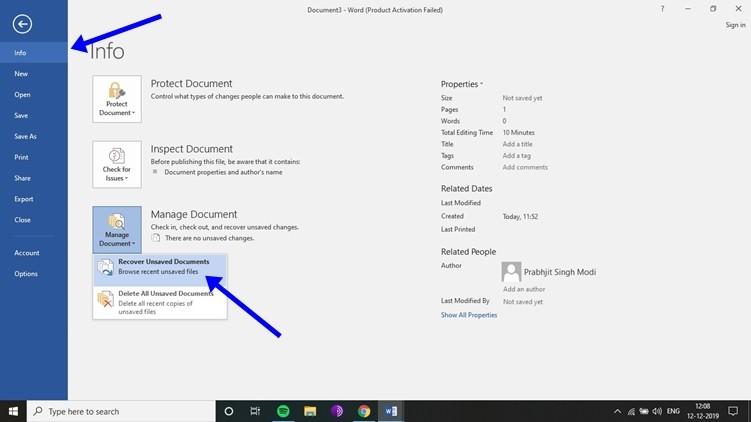Image resolution: width=751 pixels, height=422 pixels.
Task: Open the Check for Issues dropdown
Action: point(117,164)
